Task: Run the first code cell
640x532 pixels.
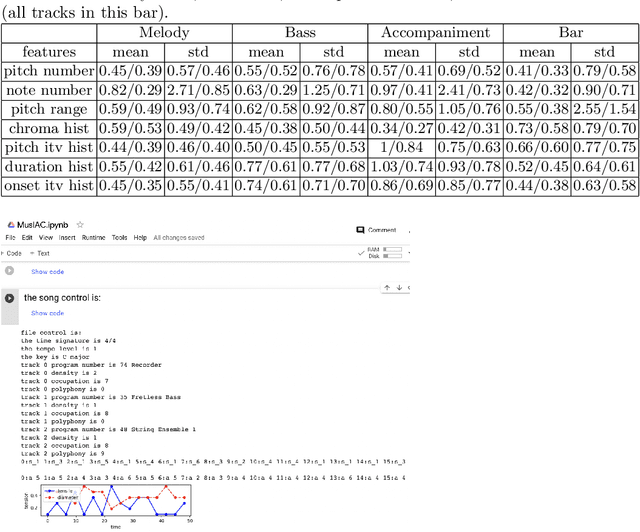Action: pyautogui.click(x=10, y=270)
